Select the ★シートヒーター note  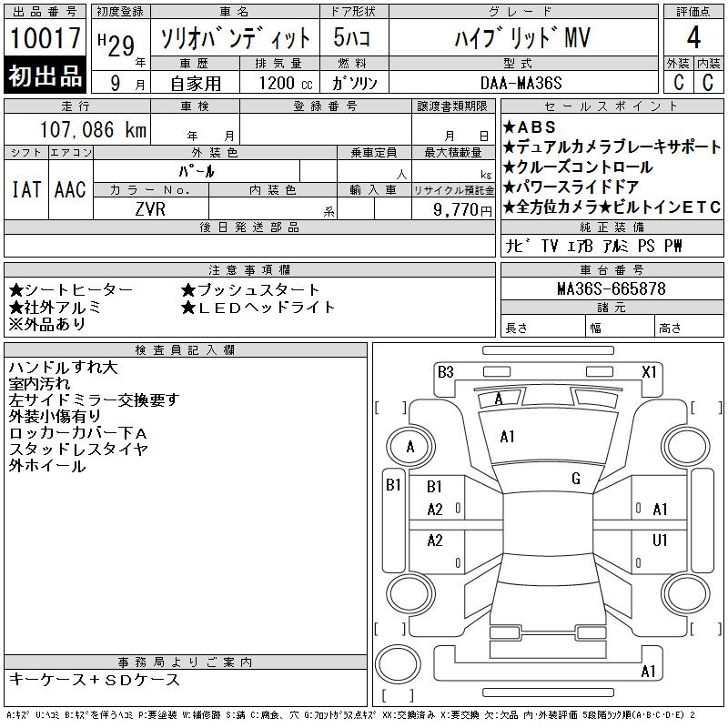pos(71,290)
